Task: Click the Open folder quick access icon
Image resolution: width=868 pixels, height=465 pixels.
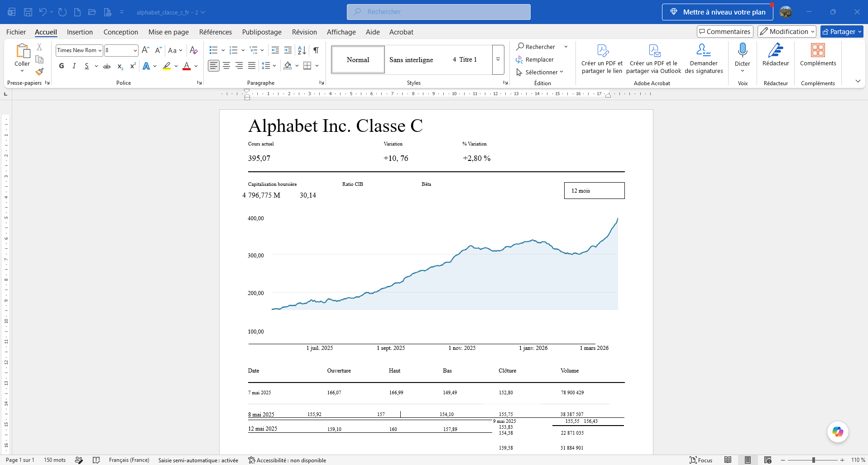Action: click(x=92, y=12)
